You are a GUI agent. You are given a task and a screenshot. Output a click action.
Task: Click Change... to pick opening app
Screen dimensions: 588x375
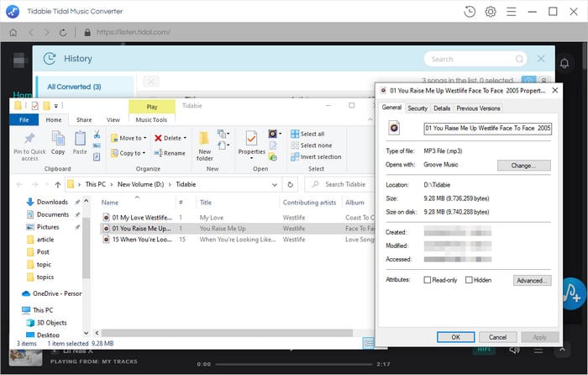coord(523,166)
